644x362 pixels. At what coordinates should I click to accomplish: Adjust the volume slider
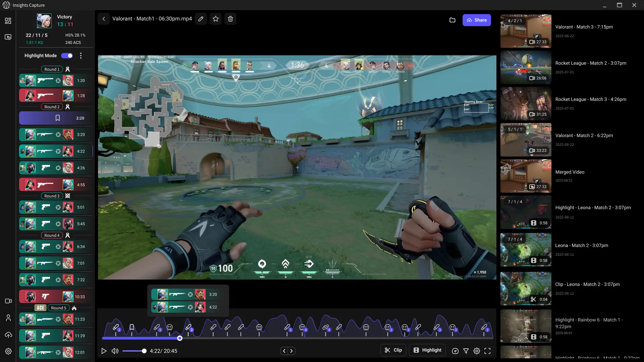tap(134, 351)
